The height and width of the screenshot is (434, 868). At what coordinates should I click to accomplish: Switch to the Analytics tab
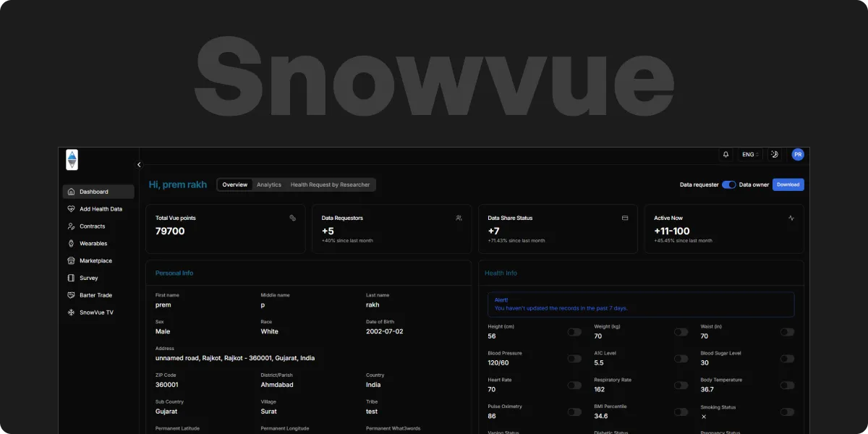[269, 184]
